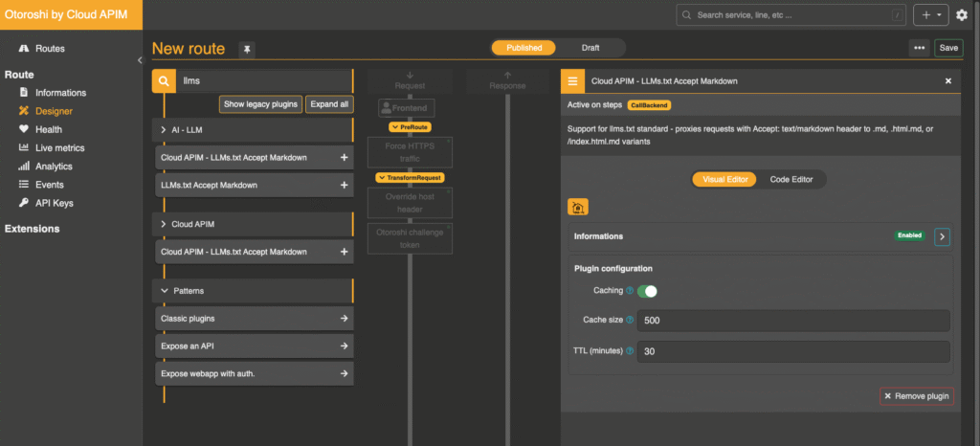Click the pin icon next to New route
The height and width of the screenshot is (446, 980).
pos(247,49)
